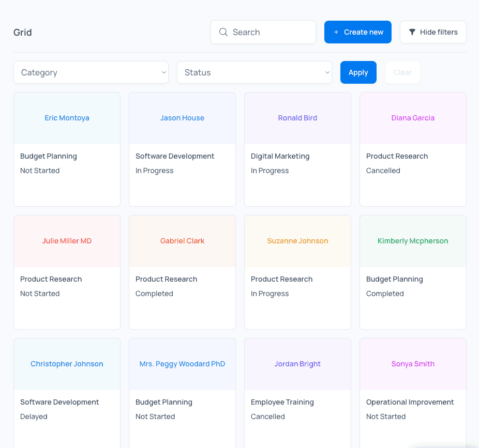Open the Category dropdown
This screenshot has height=448, width=479.
click(91, 72)
